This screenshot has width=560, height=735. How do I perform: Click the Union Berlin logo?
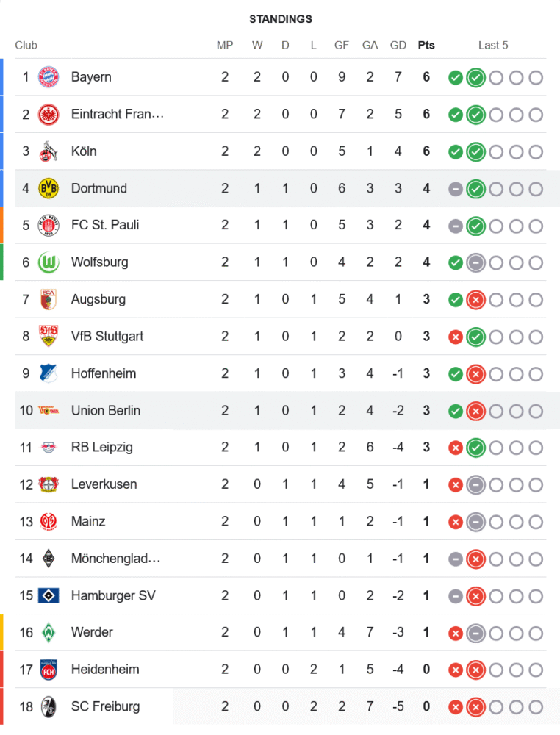click(49, 410)
